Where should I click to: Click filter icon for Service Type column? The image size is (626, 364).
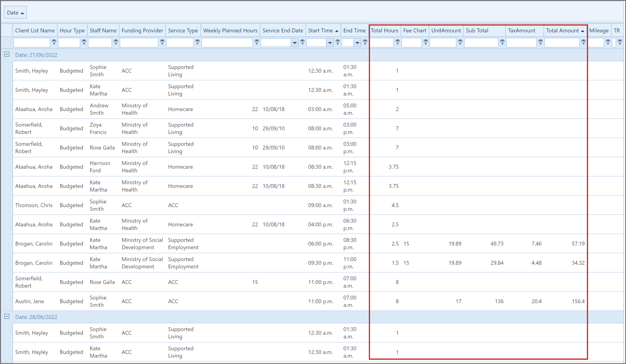point(197,42)
